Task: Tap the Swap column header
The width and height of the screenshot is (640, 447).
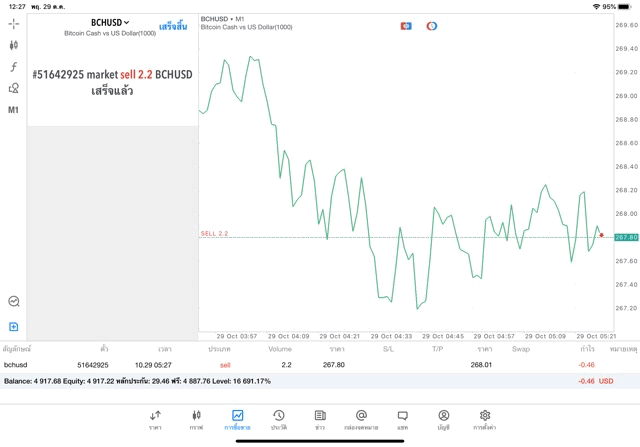Action: [x=521, y=349]
